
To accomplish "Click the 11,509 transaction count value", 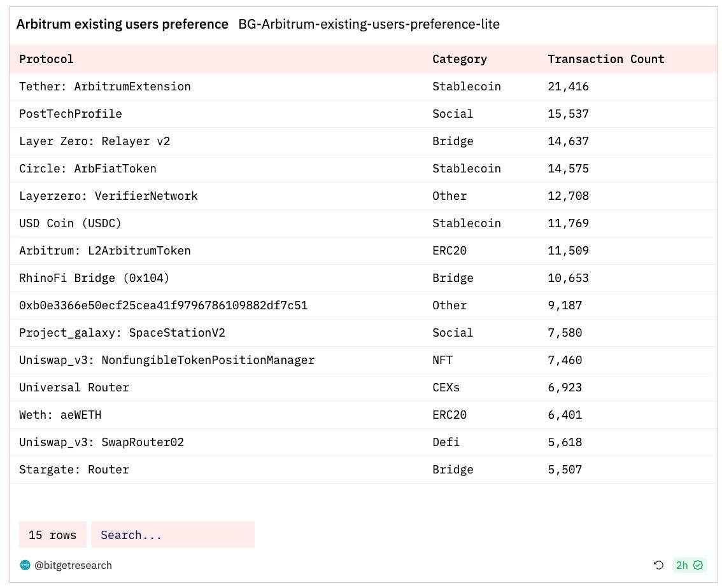I will click(568, 251).
